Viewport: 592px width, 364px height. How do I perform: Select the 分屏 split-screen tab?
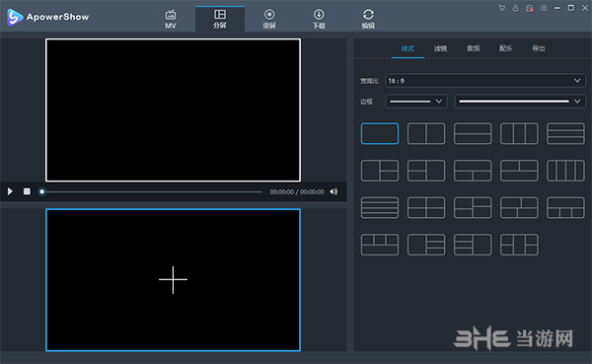click(x=220, y=19)
